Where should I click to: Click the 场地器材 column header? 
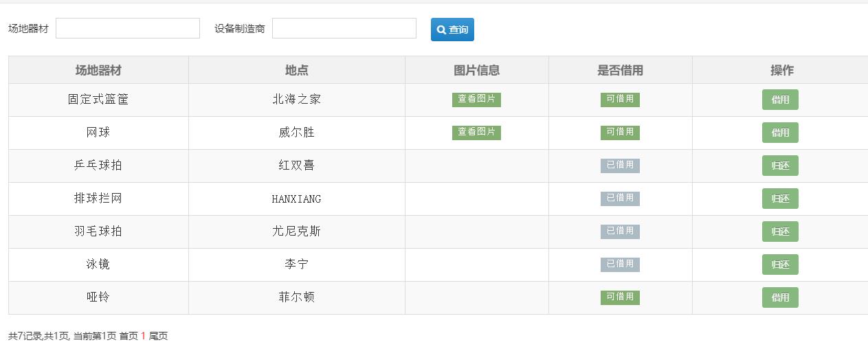click(x=98, y=70)
